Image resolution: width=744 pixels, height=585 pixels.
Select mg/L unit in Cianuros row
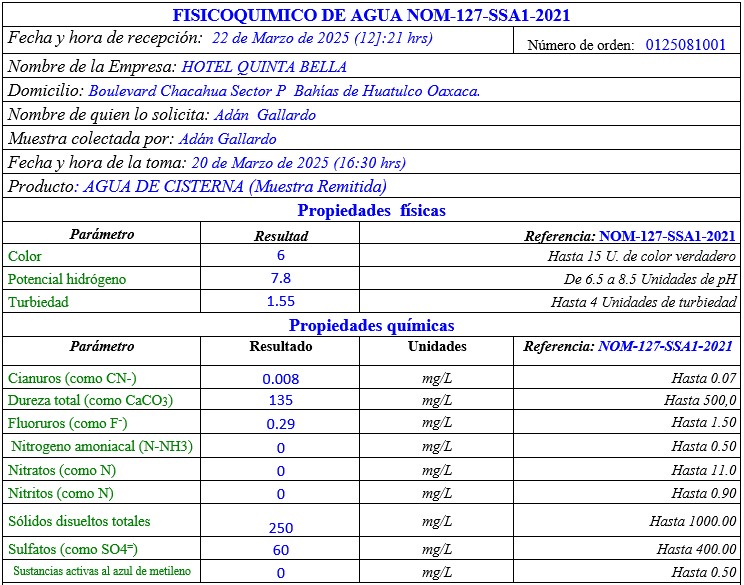click(437, 378)
